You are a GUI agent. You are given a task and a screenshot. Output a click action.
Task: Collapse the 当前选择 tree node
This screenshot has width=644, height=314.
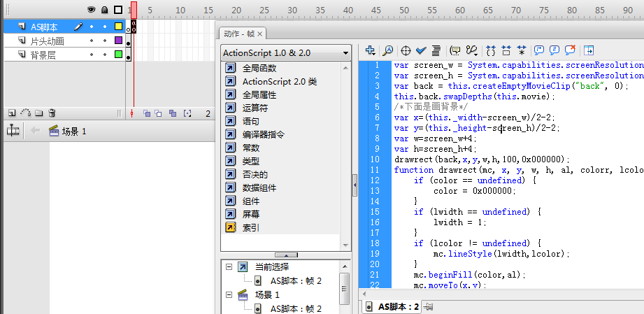(x=229, y=266)
